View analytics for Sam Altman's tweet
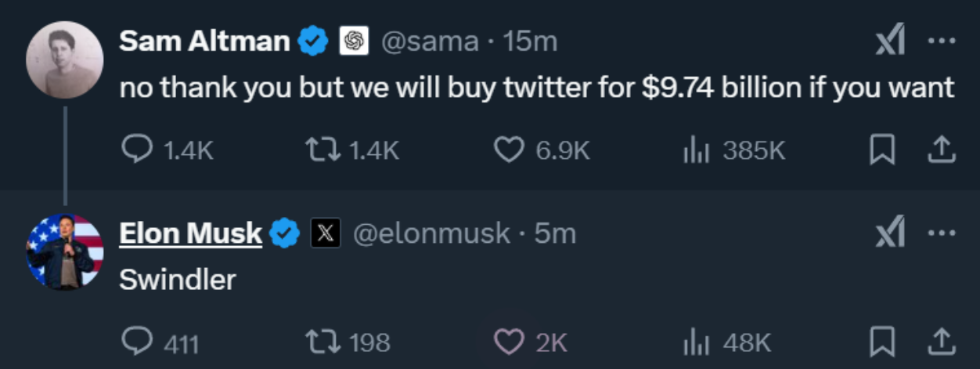The height and width of the screenshot is (369, 980). 696,150
